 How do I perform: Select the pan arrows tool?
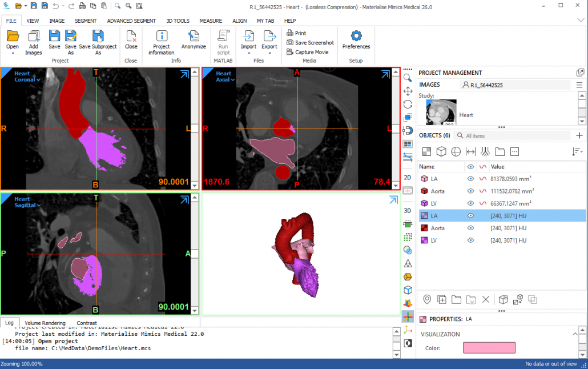[x=408, y=91]
